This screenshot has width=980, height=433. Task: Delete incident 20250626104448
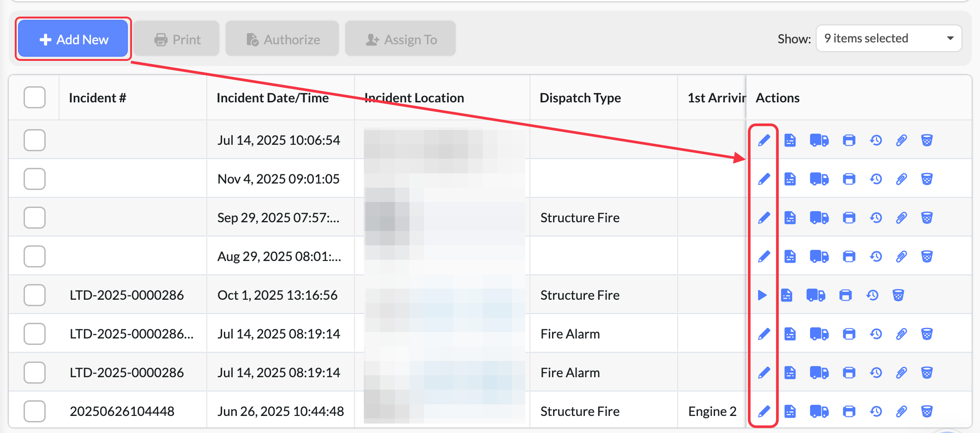click(x=927, y=411)
